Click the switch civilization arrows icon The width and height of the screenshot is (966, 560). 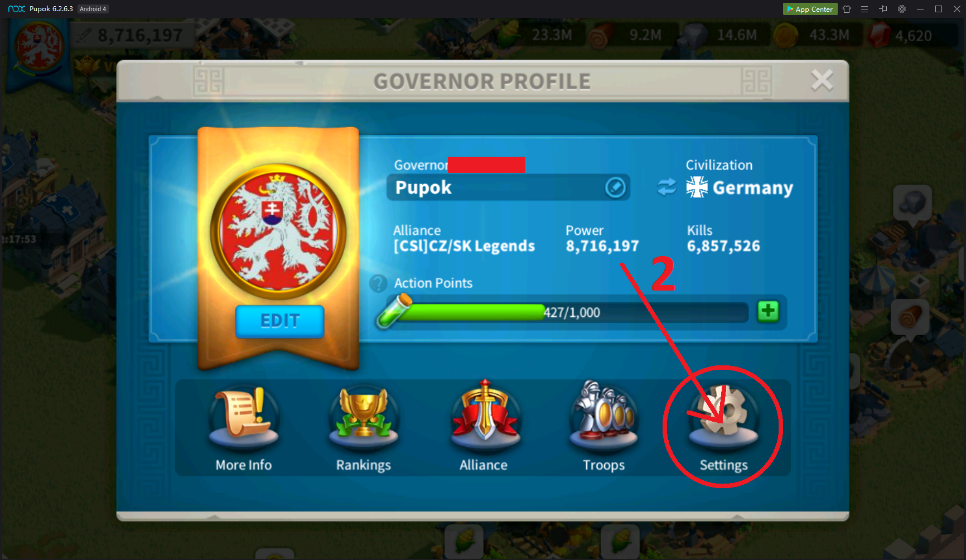[x=666, y=187]
